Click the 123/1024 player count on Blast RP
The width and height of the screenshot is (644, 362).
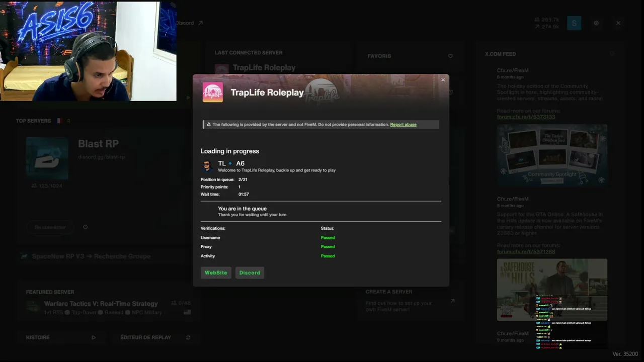(47, 186)
